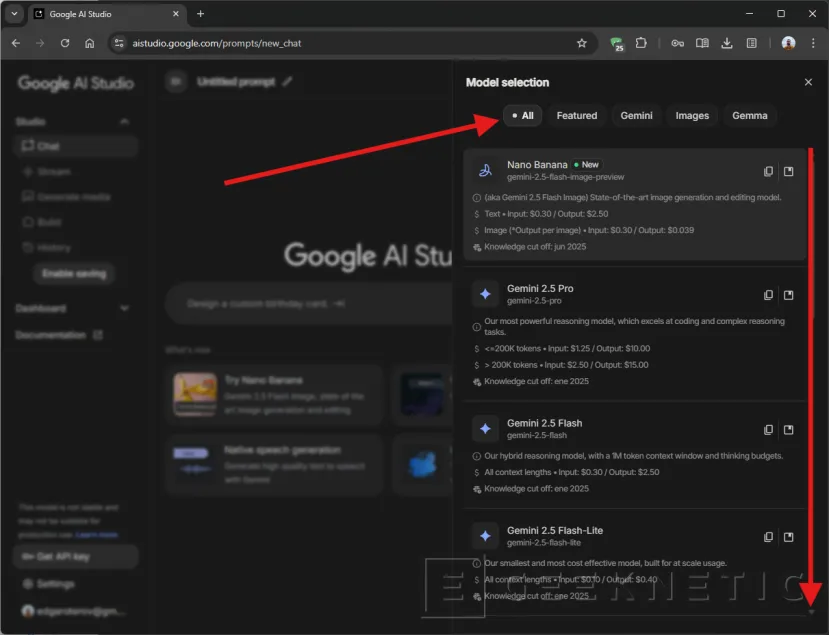Close the Google AI Studio tab

[x=176, y=14]
